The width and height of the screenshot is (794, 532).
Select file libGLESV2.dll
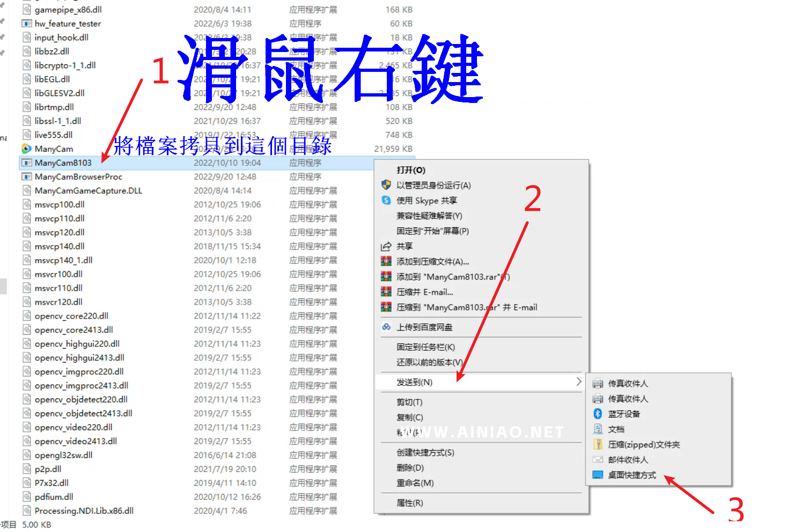(60, 93)
